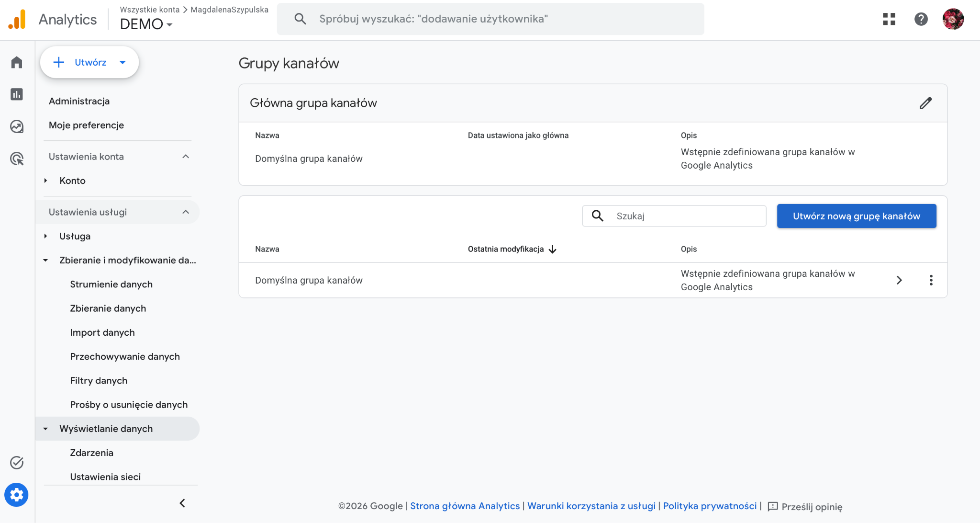Screen dimensions: 980x523
Task: Open the user profile avatar
Action: (x=953, y=19)
